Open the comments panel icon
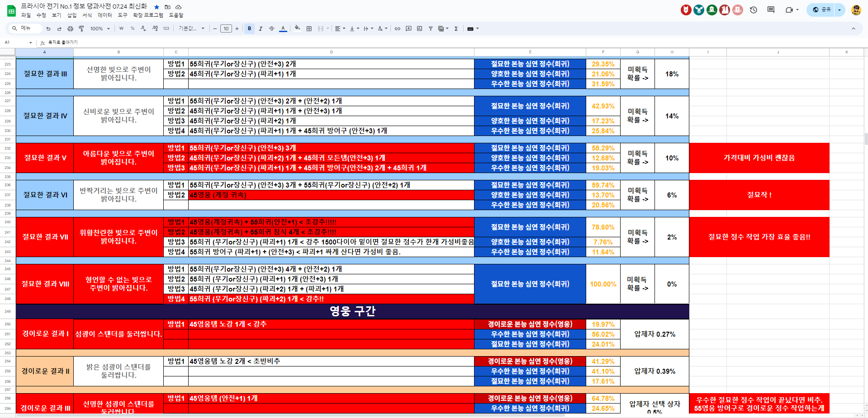Screen dimensions: 868x418 point(771,9)
